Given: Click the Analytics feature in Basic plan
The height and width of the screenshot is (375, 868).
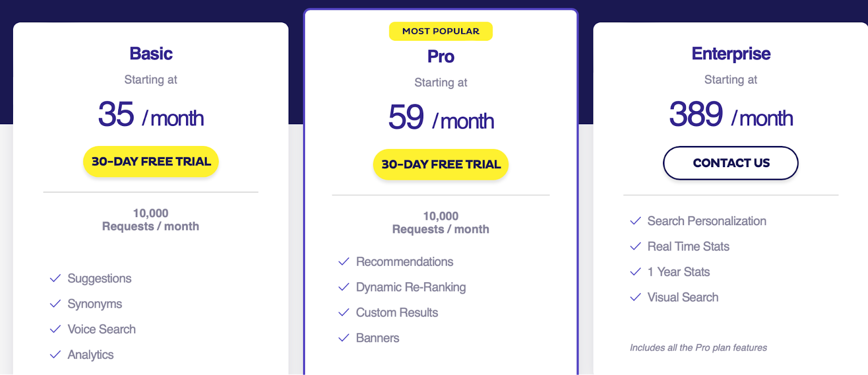Looking at the screenshot, I should pyautogui.click(x=91, y=355).
